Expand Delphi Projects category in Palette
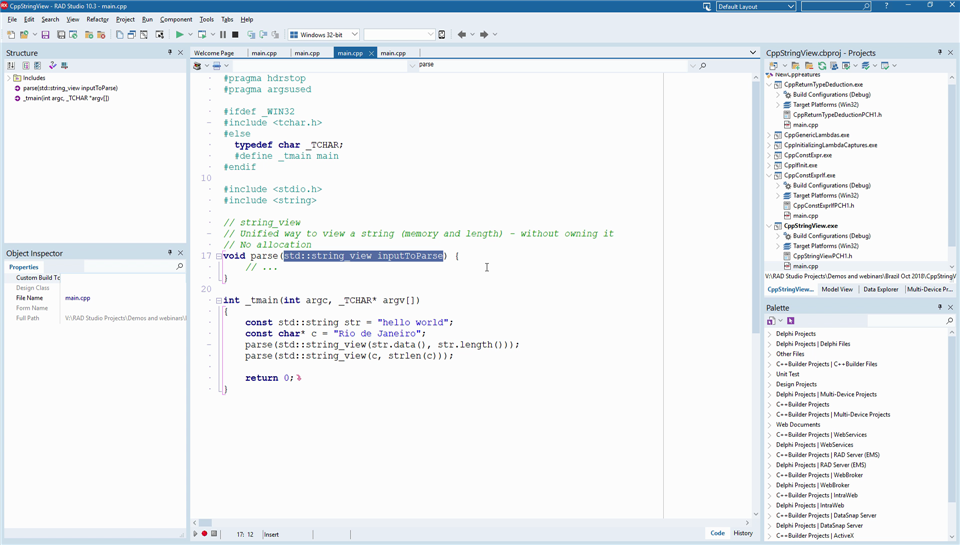 [770, 334]
